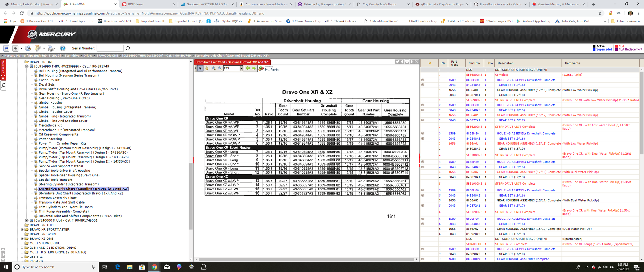Pin the diagram panel with pin icon
Viewport: 644px width, 272px height.
point(398,62)
